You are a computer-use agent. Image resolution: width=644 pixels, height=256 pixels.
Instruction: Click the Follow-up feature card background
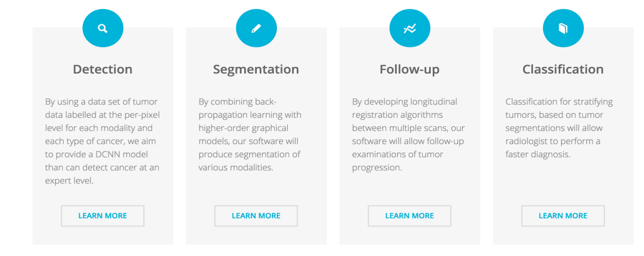[410, 192]
